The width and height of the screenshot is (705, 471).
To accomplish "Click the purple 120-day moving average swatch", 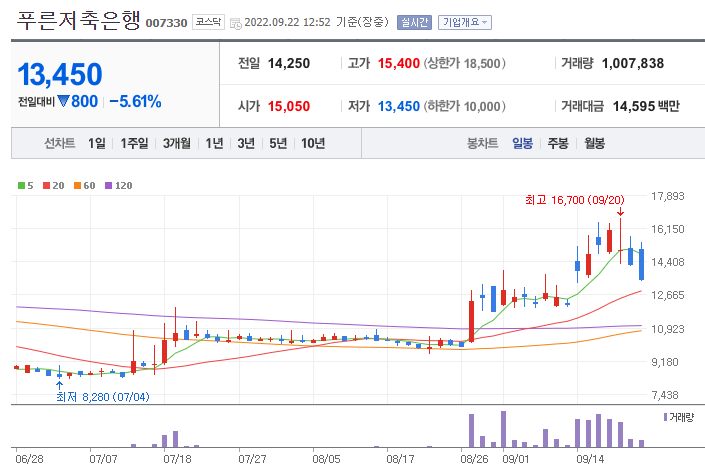I will (108, 186).
